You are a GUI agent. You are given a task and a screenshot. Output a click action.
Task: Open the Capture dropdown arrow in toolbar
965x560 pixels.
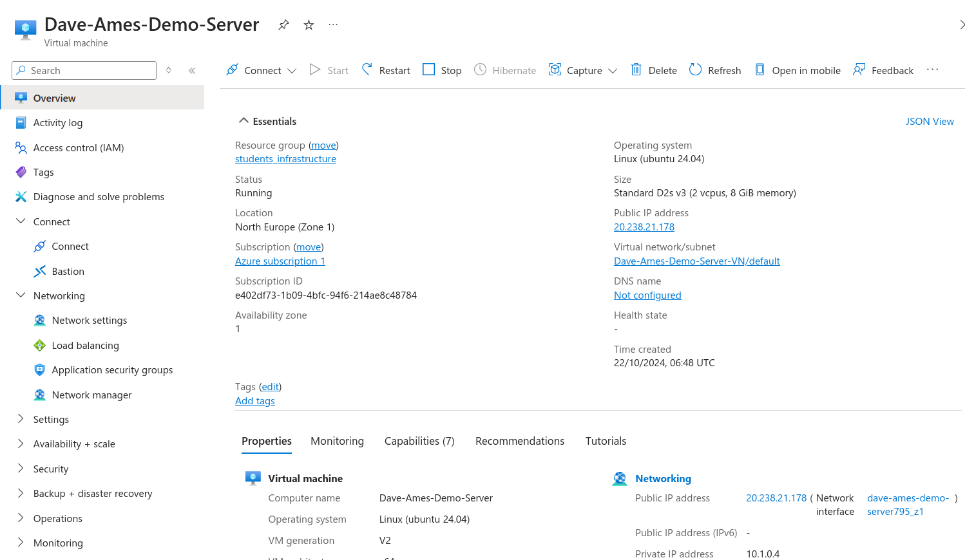pyautogui.click(x=613, y=71)
